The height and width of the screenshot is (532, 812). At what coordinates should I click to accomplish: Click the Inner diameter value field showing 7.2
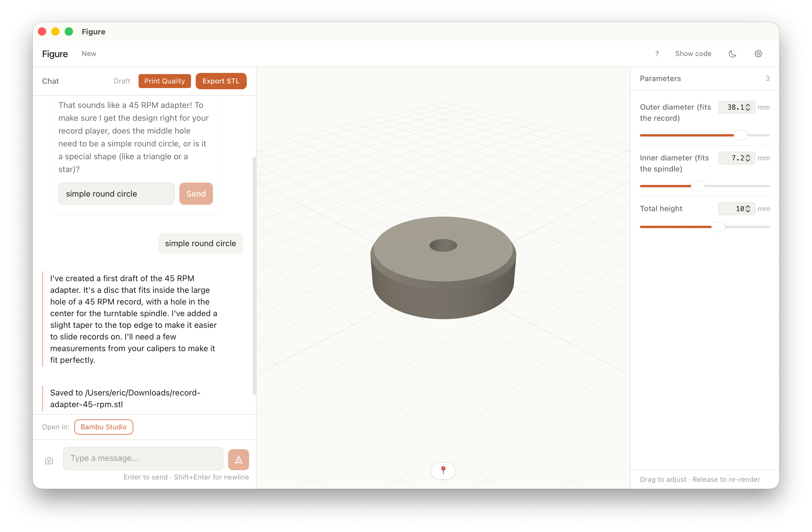[x=736, y=158]
